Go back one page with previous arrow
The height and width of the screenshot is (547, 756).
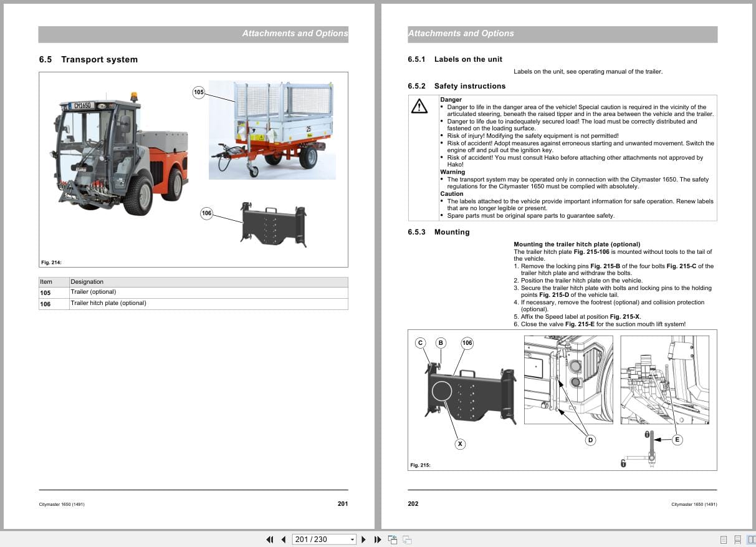pyautogui.click(x=284, y=539)
